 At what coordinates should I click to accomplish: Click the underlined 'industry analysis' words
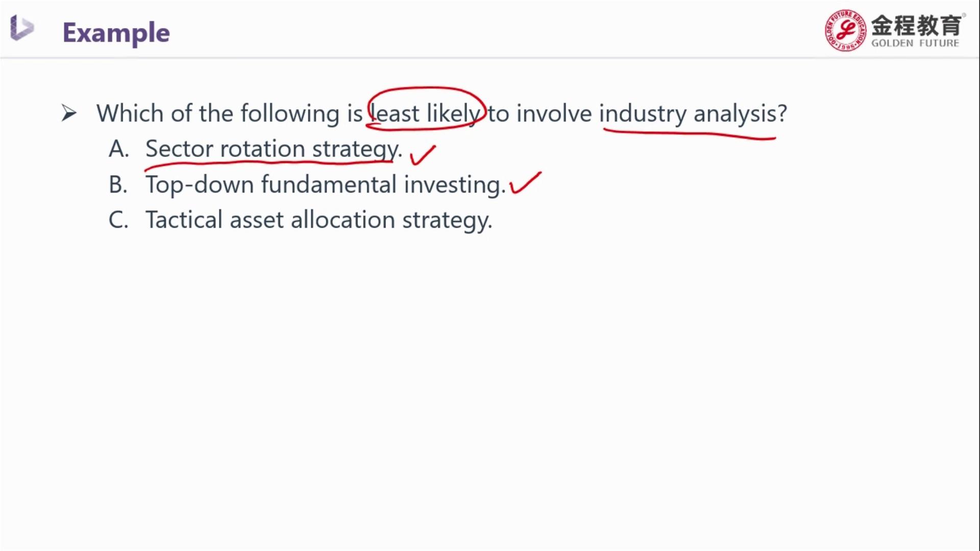pos(693,114)
